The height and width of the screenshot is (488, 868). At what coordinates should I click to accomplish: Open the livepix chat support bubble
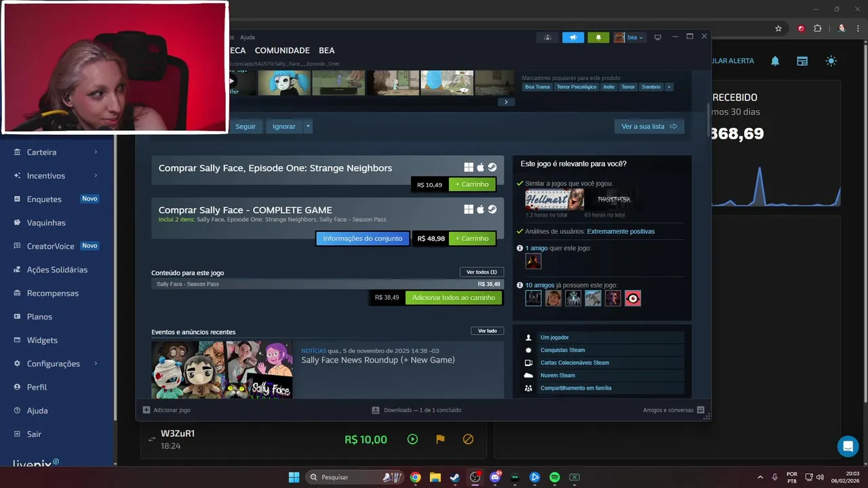click(848, 446)
